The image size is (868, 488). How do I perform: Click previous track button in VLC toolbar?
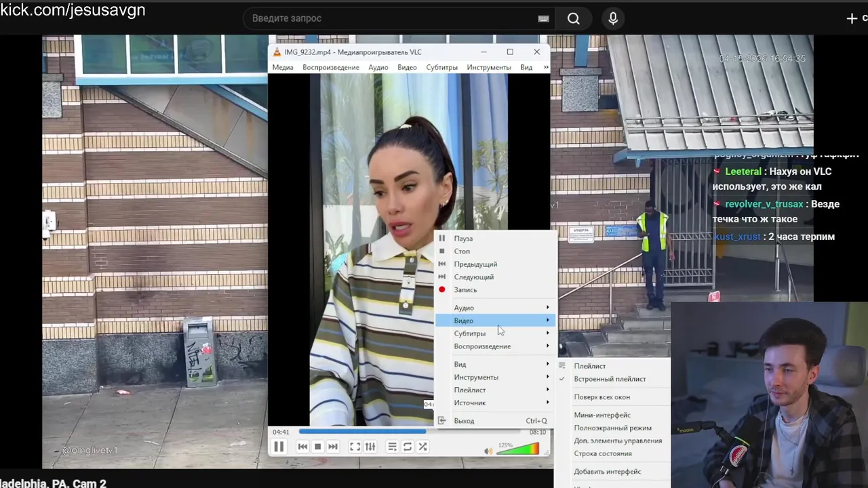click(302, 447)
